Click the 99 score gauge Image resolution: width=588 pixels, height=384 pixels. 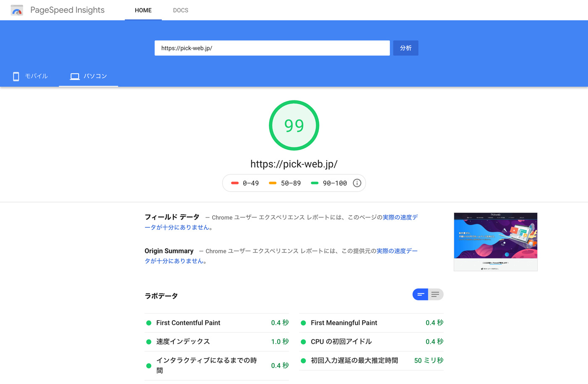(x=294, y=125)
